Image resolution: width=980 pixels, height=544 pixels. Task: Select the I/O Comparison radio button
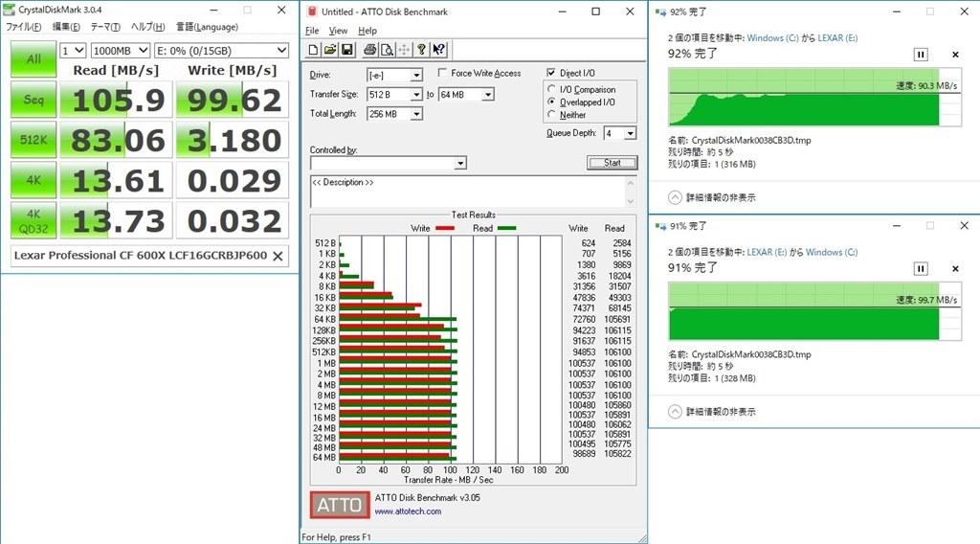(x=551, y=89)
